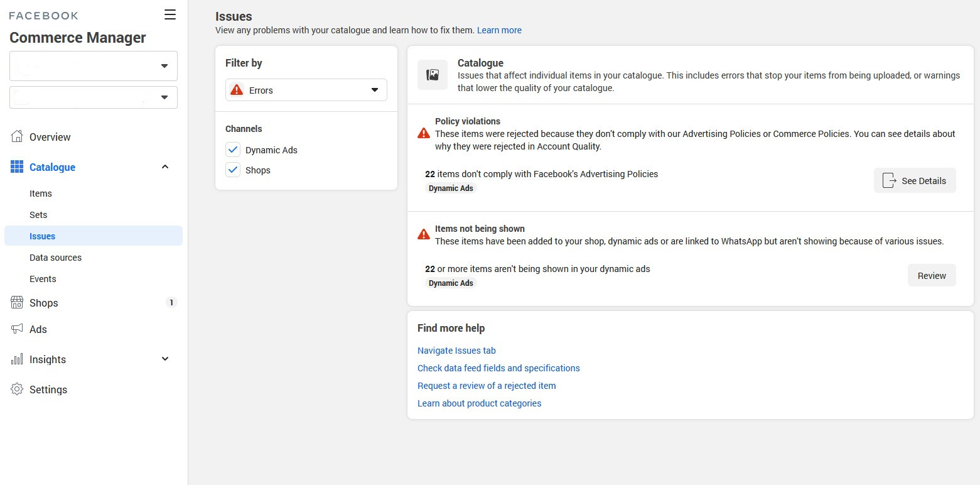Click the Dynamic Ads tag under Items not being shown

click(x=451, y=283)
